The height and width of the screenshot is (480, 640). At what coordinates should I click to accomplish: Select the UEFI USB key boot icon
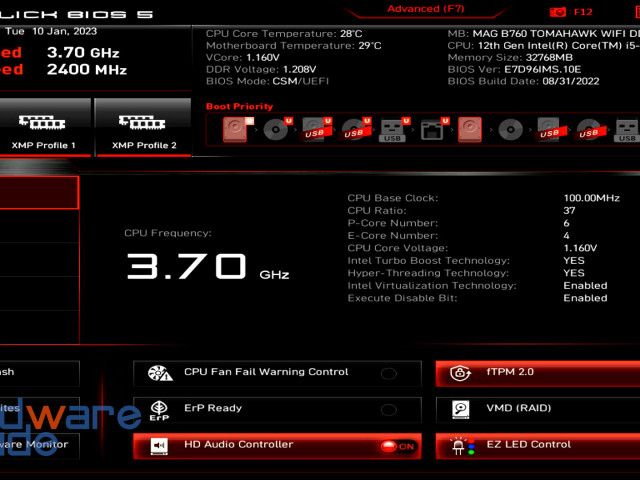[393, 130]
